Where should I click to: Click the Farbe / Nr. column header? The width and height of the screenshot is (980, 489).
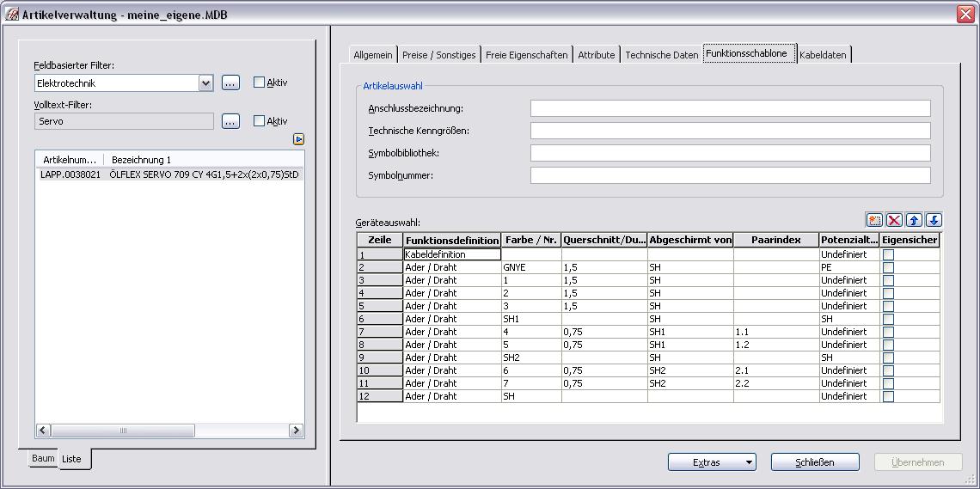tap(531, 240)
